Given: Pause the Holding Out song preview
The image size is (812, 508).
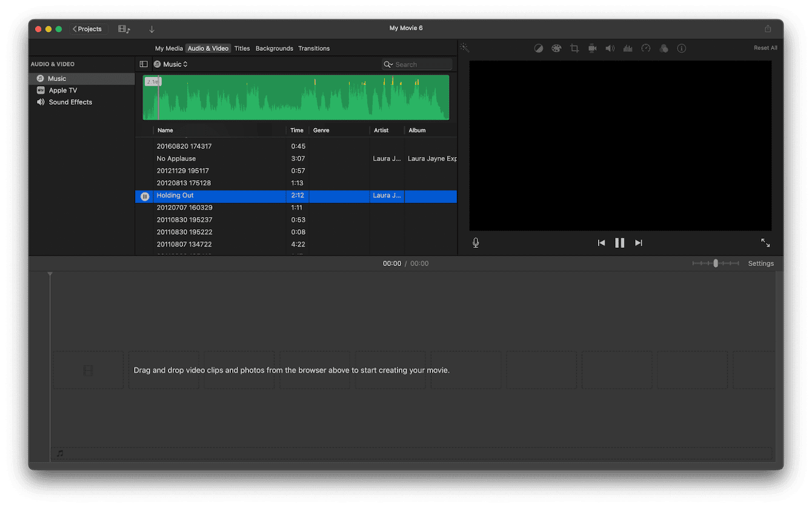Looking at the screenshot, I should click(145, 196).
